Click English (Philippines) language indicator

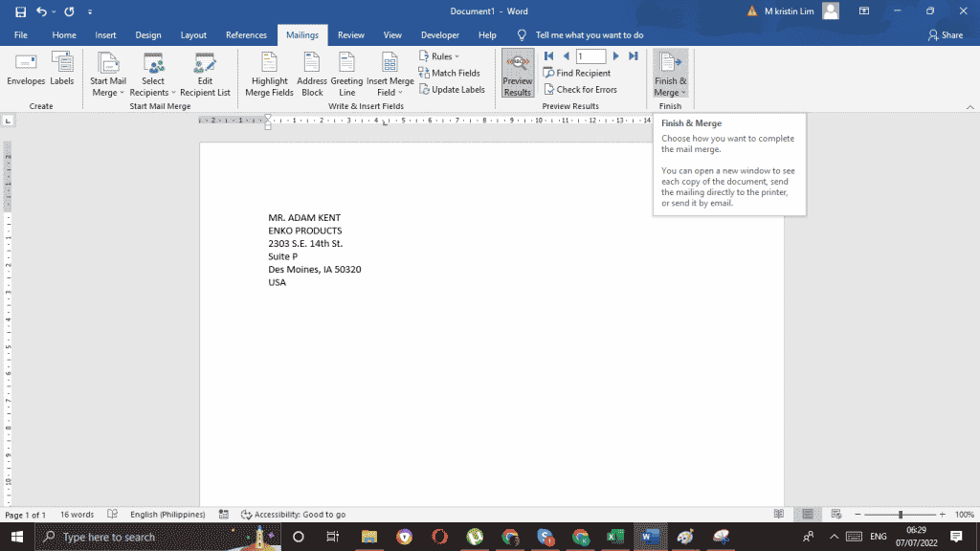167,515
